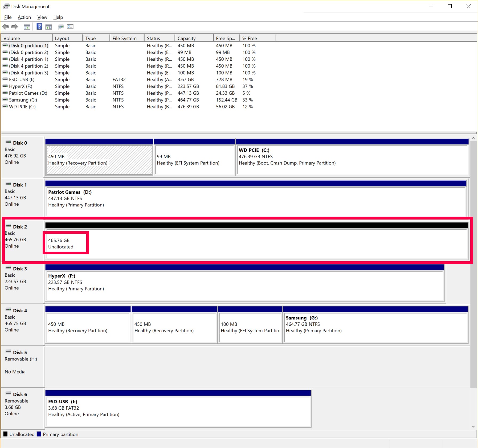This screenshot has width=478, height=448.
Task: Click the Disk Management title bar icon
Action: tap(6, 6)
